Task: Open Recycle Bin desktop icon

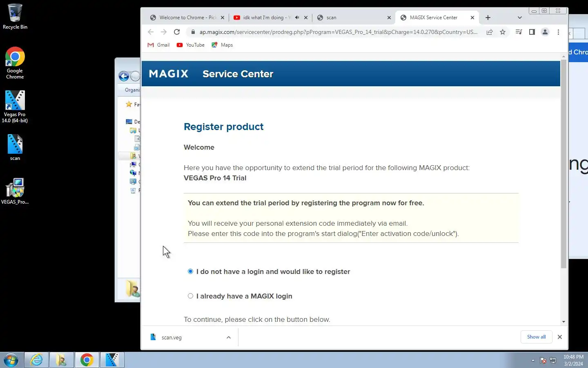Action: point(15,16)
